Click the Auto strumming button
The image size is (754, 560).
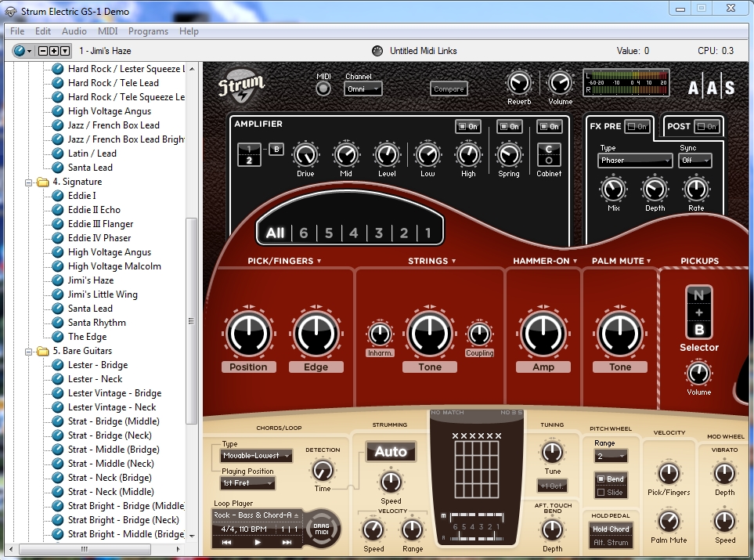pyautogui.click(x=391, y=452)
